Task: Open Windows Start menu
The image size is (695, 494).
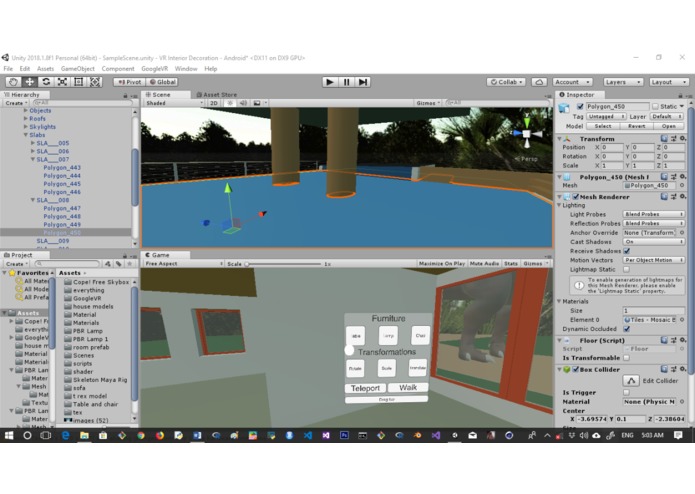Action: (x=9, y=436)
